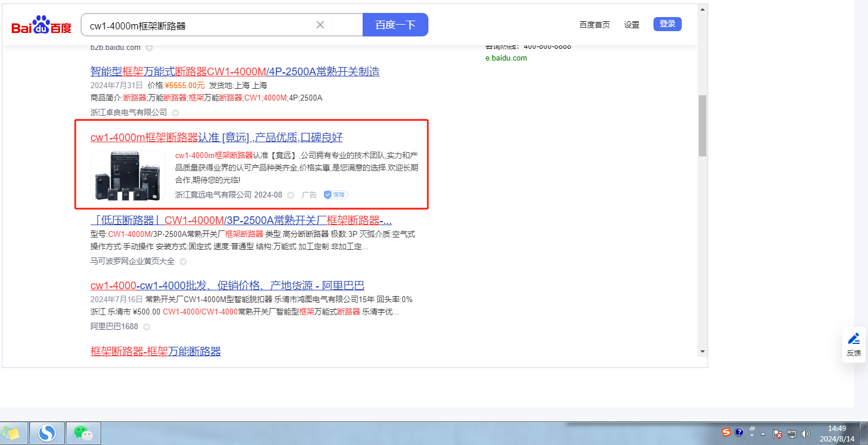Image resolution: width=868 pixels, height=445 pixels.
Task: Click the folder icon on the taskbar
Action: [x=12, y=433]
